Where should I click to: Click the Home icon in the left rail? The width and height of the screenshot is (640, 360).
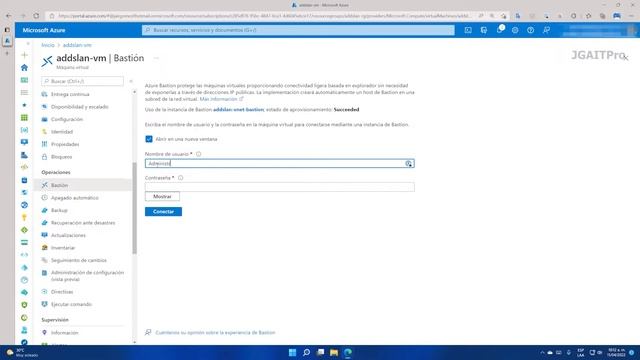coord(24,67)
